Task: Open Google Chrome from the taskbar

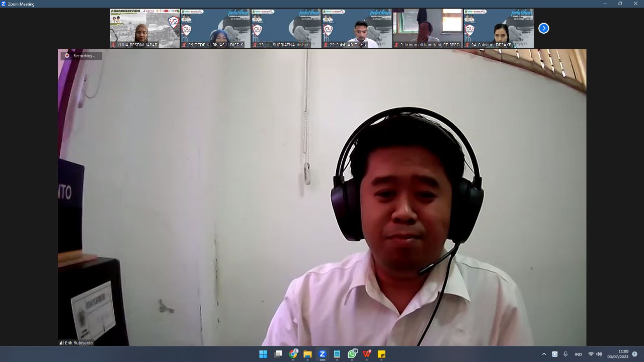Action: (x=293, y=354)
